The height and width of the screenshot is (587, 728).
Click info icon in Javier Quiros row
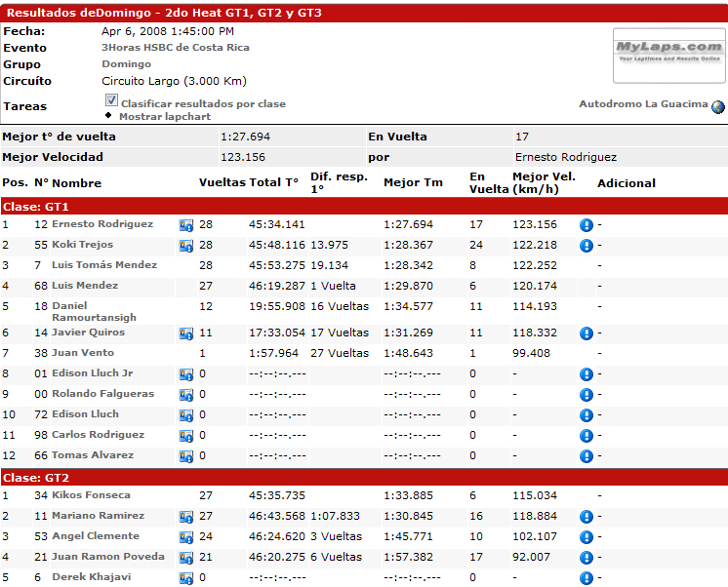[586, 333]
